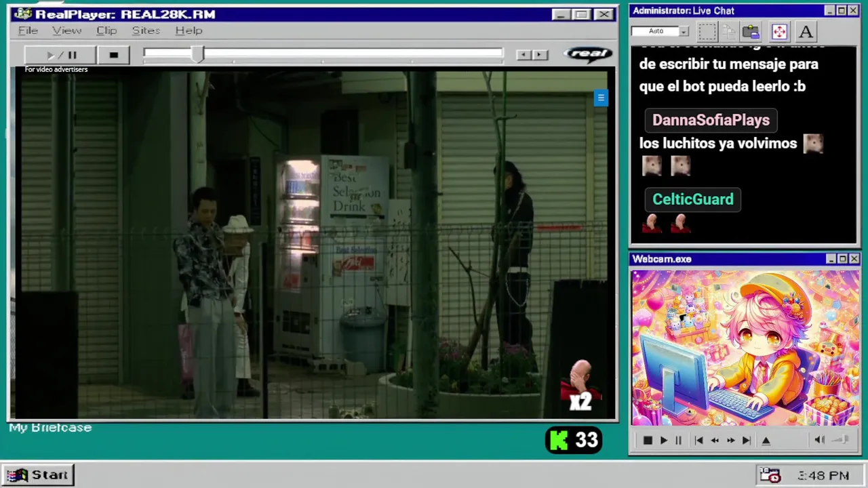This screenshot has width=868, height=488.
Task: Click the blue menu icon on the video
Action: click(x=600, y=98)
